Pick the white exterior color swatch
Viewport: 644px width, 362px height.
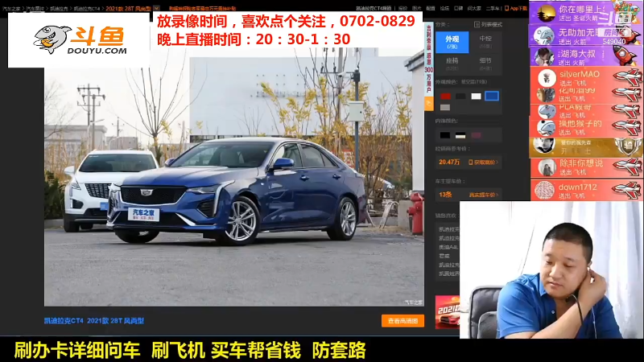coord(476,96)
